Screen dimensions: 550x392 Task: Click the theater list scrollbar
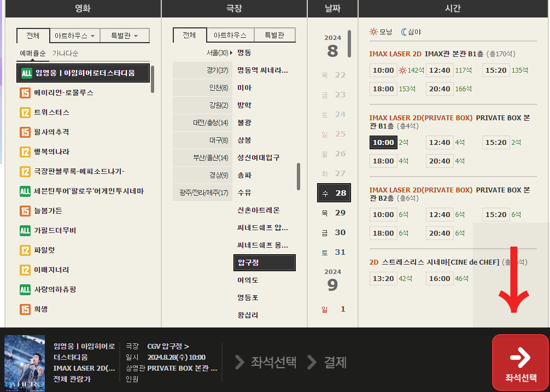click(x=299, y=177)
